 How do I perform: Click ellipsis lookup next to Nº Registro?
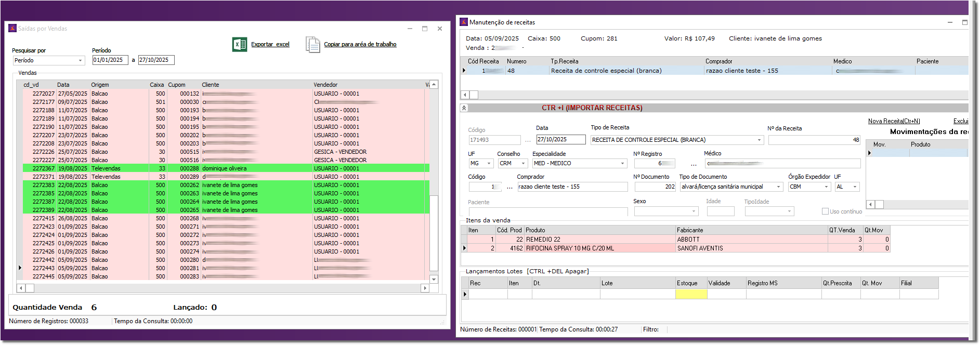(694, 164)
